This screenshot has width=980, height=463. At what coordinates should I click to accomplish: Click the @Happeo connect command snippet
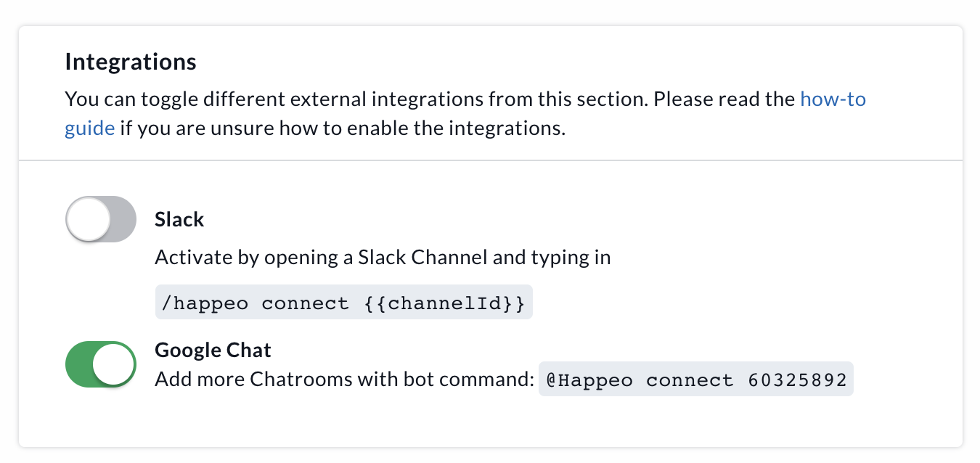[x=695, y=380]
